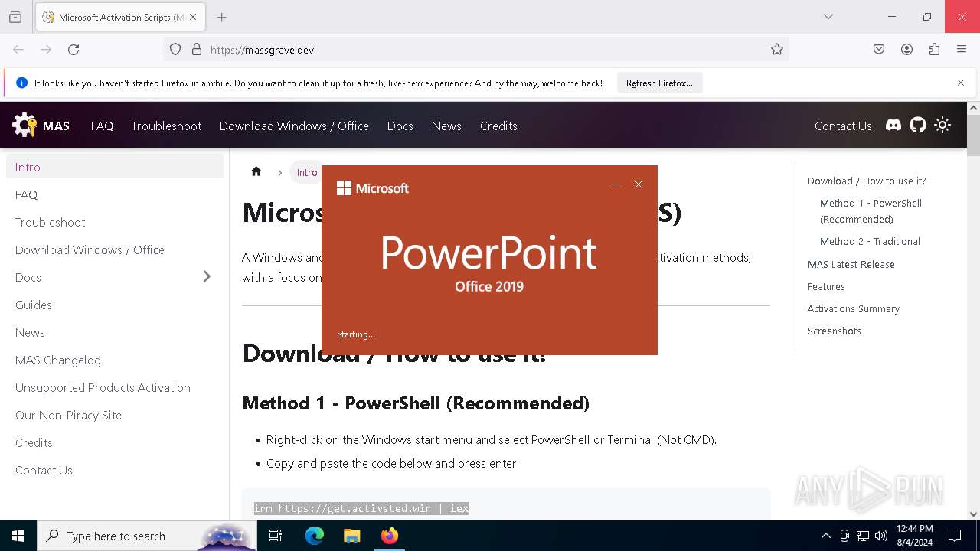Screen dimensions: 980x551
Task: Open Task View on the taskbar
Action: [276, 536]
